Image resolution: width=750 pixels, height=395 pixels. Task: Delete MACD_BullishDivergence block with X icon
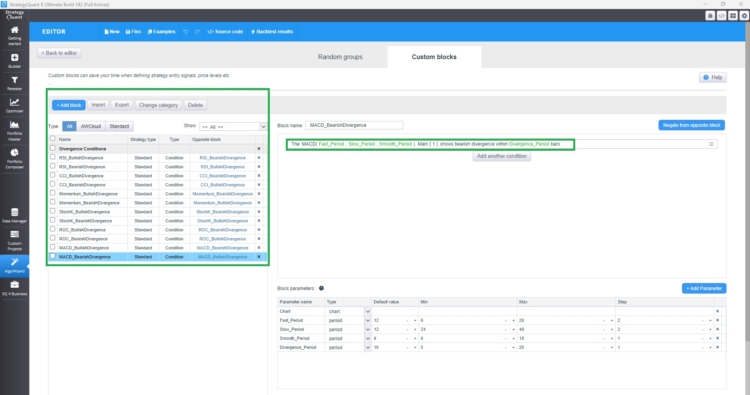coord(259,248)
